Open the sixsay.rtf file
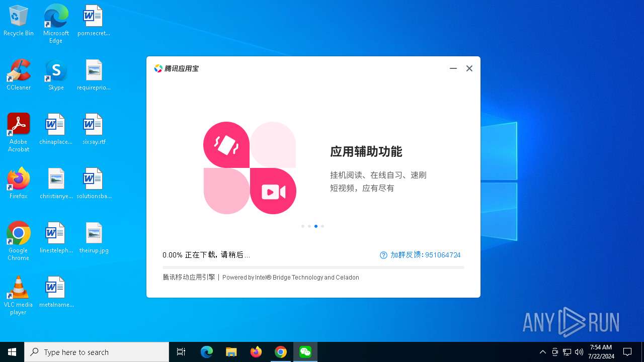 tap(94, 130)
